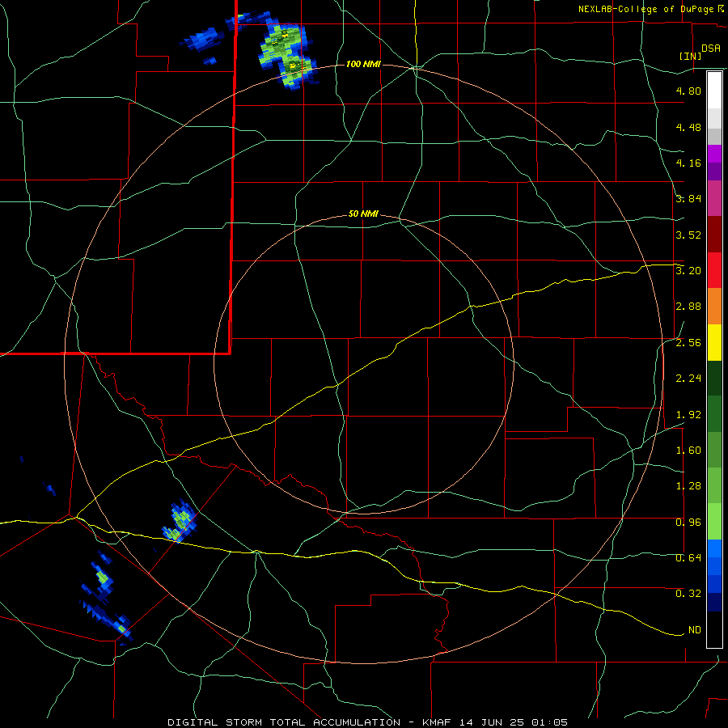
Task: Click the 100 NMI range ring label
Action: 363,64
